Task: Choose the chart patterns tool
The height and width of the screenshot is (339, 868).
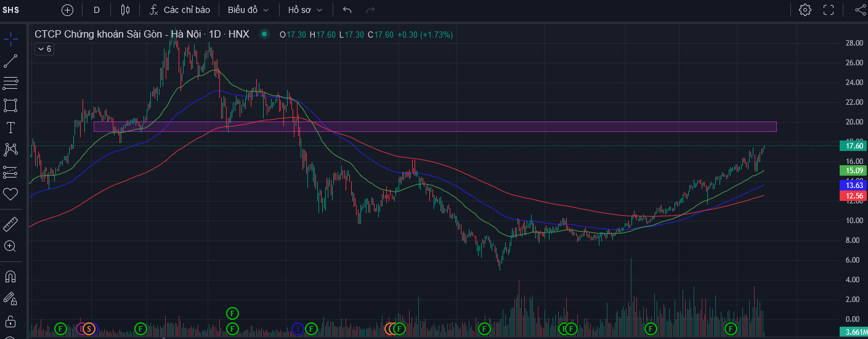Action: click(x=10, y=150)
